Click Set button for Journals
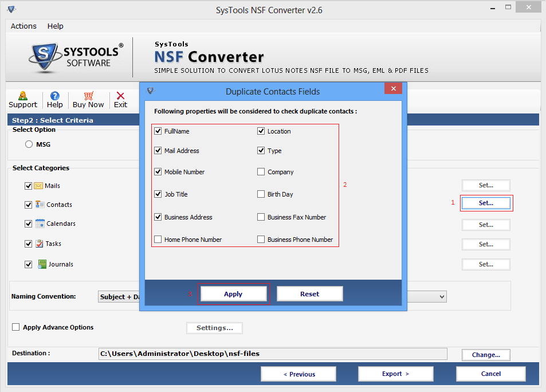Screen dimensions: 546x392 pyautogui.click(x=486, y=264)
